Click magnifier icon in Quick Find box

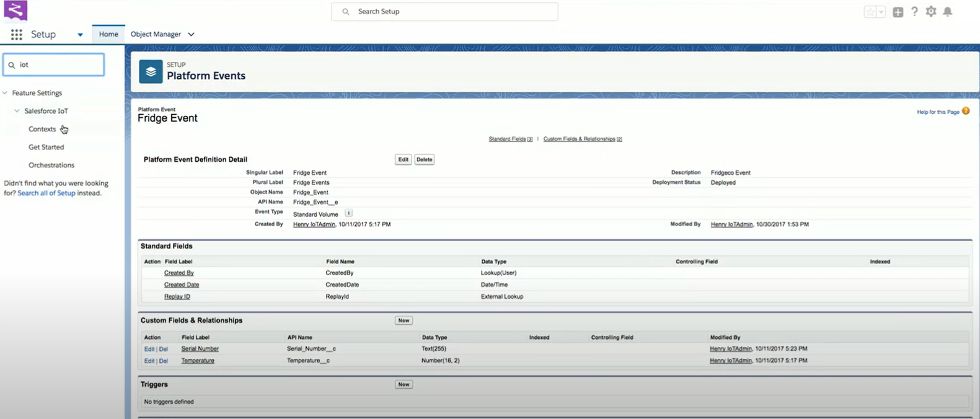[11, 65]
